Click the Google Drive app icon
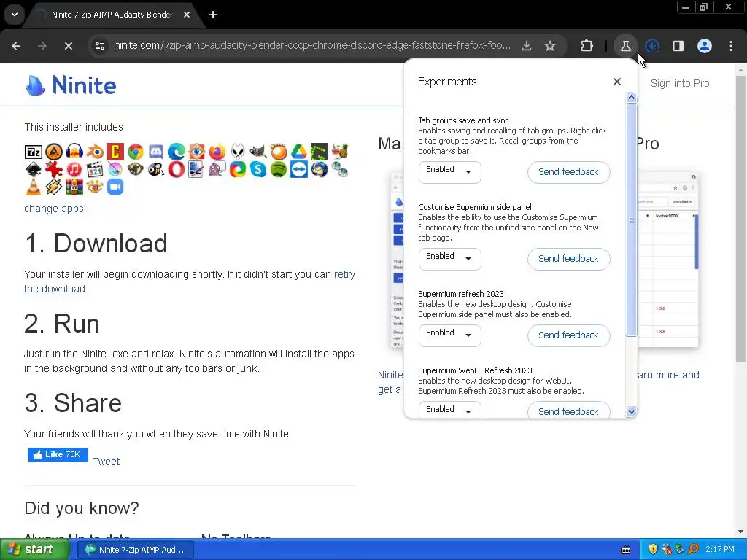The image size is (747, 560). (x=298, y=152)
